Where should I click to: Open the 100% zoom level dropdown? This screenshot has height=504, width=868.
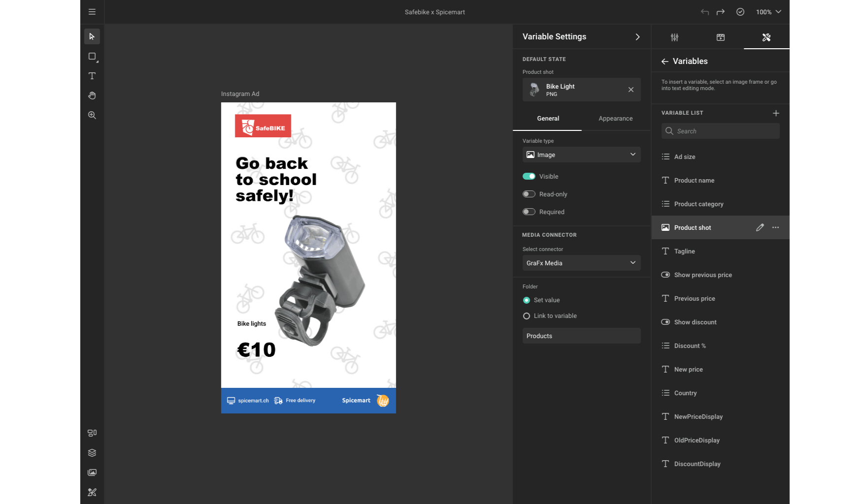click(x=769, y=12)
